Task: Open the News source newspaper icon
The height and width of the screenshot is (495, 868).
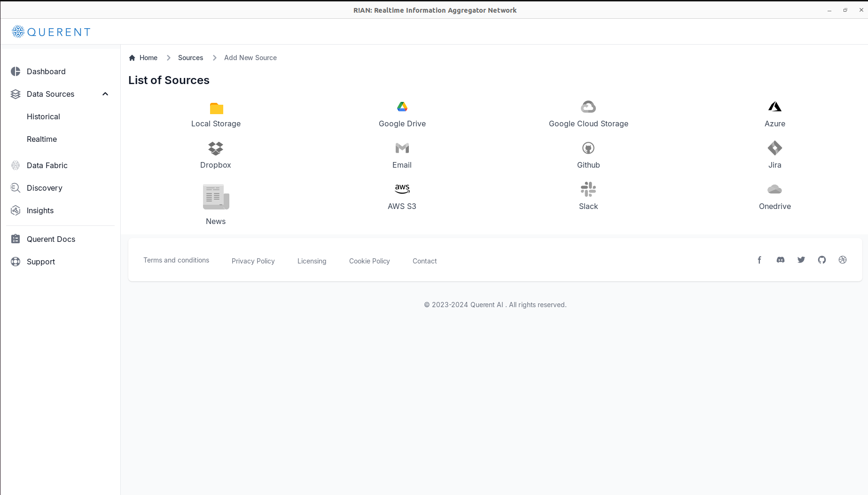Action: tap(216, 197)
